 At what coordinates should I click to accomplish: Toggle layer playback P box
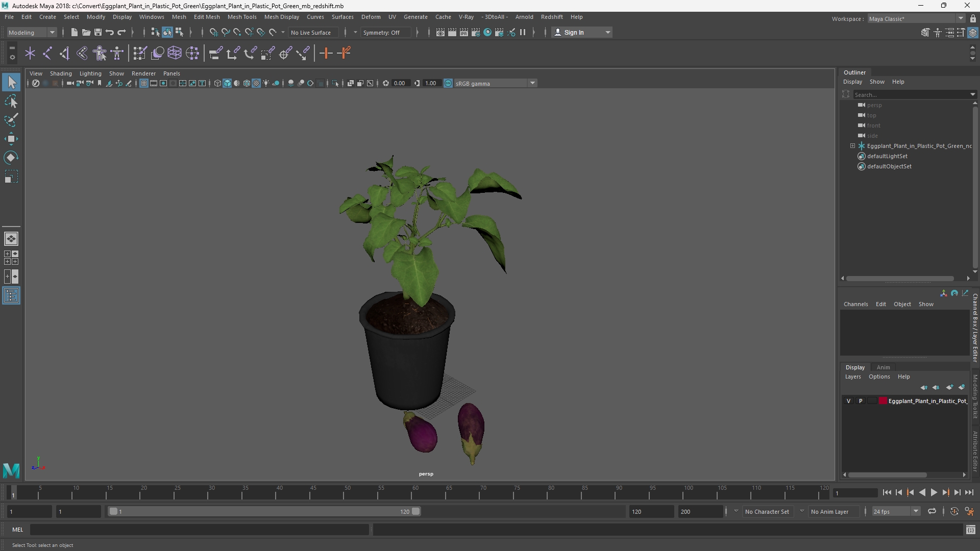pos(861,401)
